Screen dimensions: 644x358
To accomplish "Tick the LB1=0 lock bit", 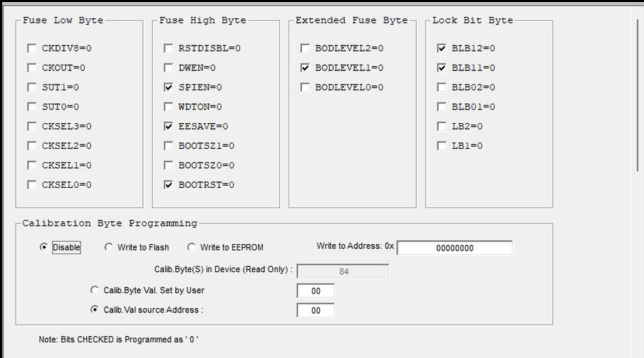I will click(x=442, y=146).
